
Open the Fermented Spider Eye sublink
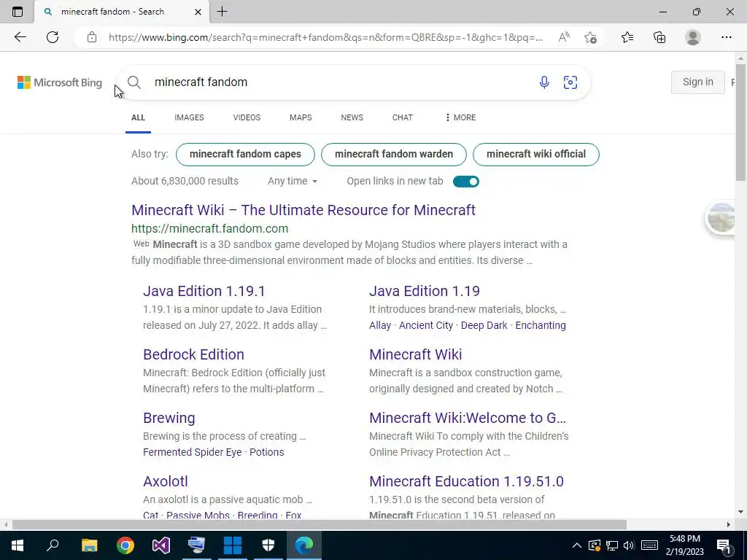pos(193,452)
